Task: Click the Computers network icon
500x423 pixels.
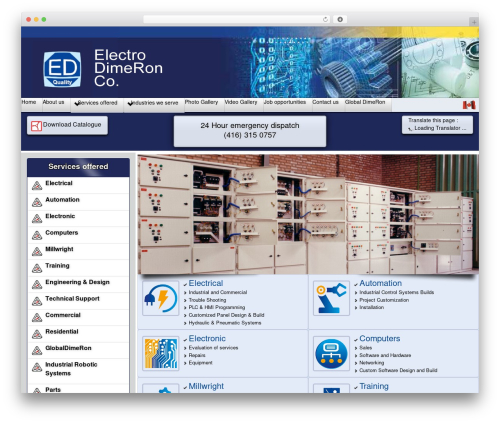Action: [x=331, y=353]
